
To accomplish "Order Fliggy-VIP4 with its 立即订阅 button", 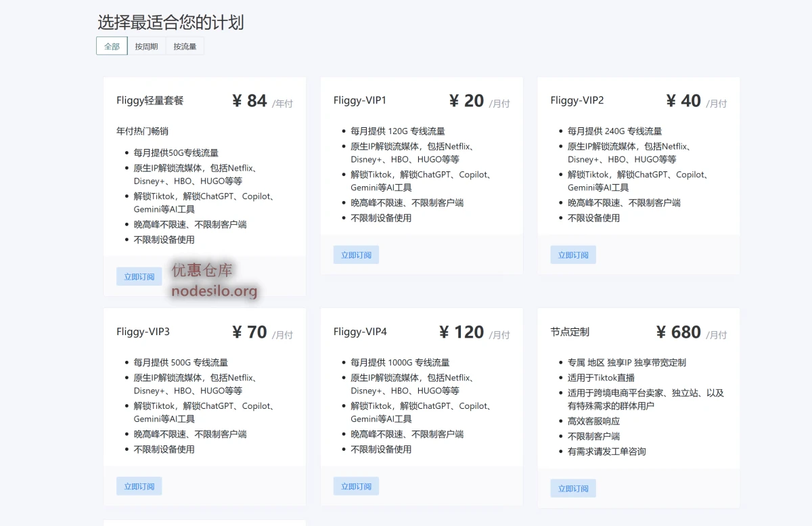I will tap(356, 486).
